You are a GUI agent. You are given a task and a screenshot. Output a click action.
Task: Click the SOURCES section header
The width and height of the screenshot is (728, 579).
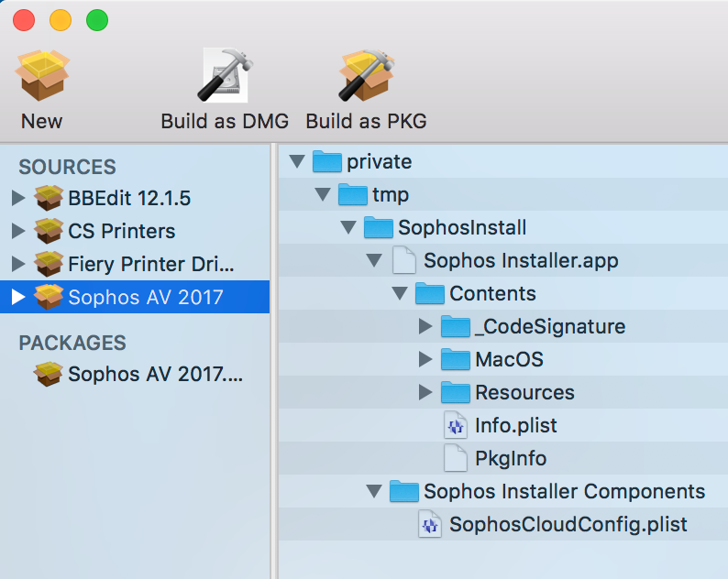click(67, 167)
